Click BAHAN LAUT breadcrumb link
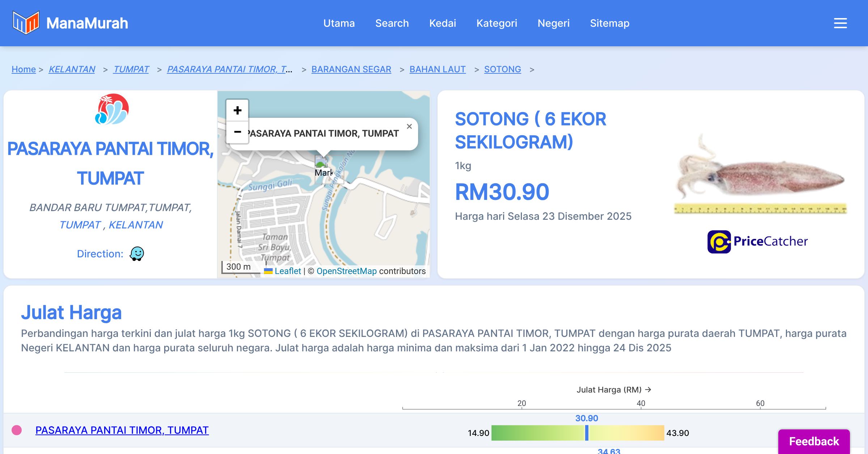The width and height of the screenshot is (868, 454). click(x=437, y=69)
